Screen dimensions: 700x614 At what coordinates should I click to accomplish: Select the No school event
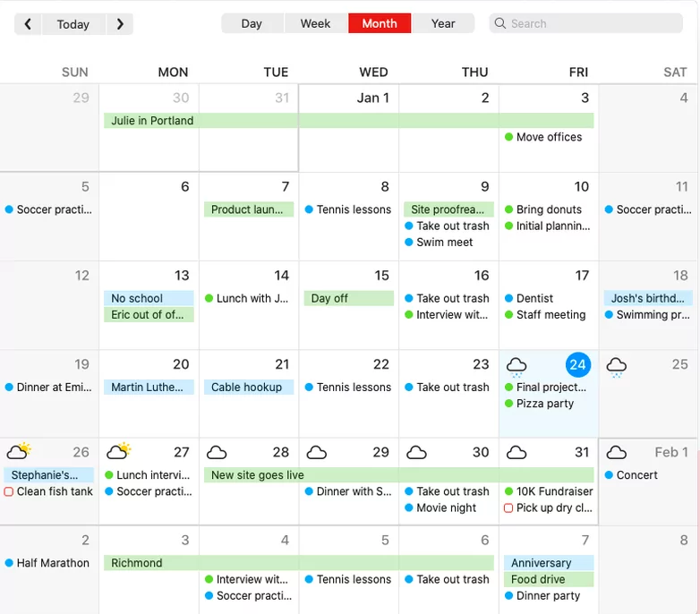pyautogui.click(x=149, y=298)
